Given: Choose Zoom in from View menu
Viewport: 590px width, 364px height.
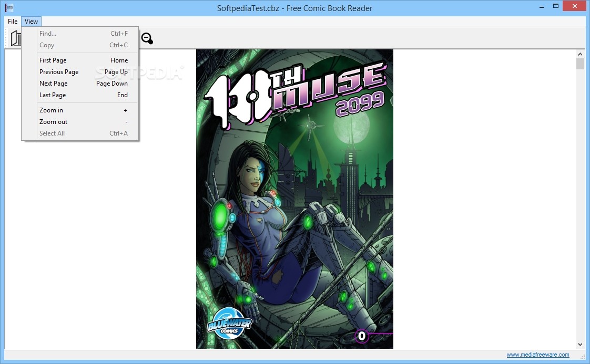Looking at the screenshot, I should (80, 110).
